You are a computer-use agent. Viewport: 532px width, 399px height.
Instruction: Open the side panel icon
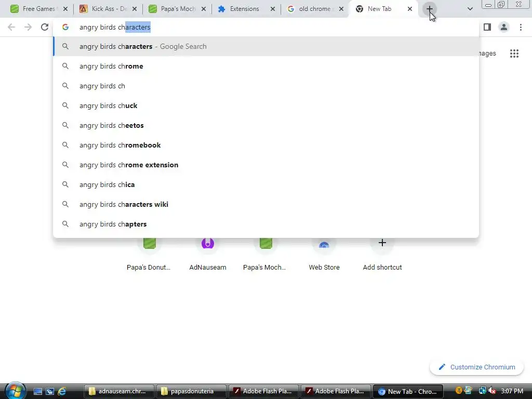487,27
